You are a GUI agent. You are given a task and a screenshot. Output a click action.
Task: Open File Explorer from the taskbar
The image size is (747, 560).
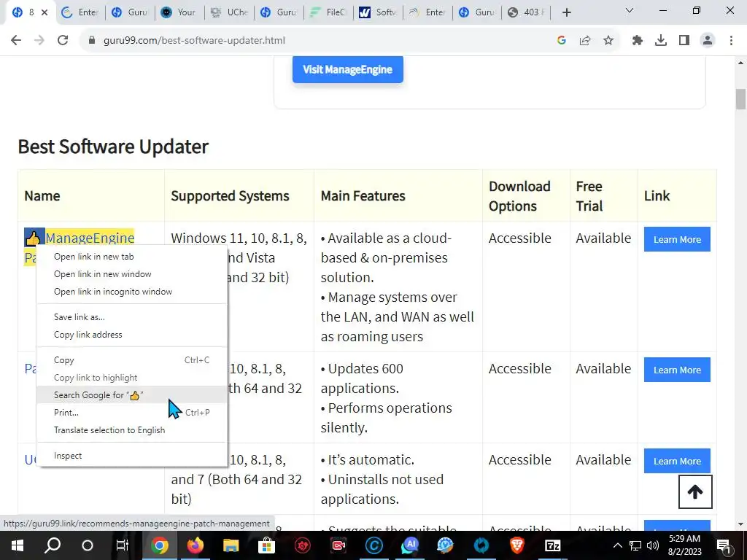[x=231, y=545]
